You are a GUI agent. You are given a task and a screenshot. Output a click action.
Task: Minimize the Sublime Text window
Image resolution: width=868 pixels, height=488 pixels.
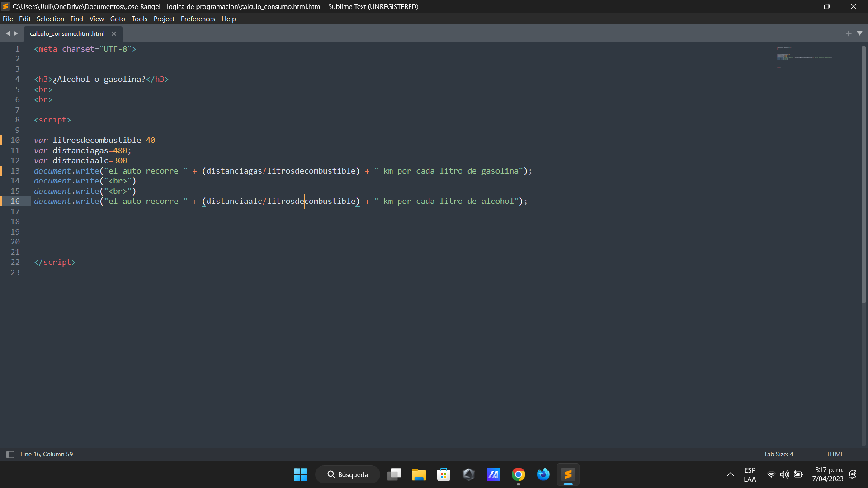coord(800,6)
